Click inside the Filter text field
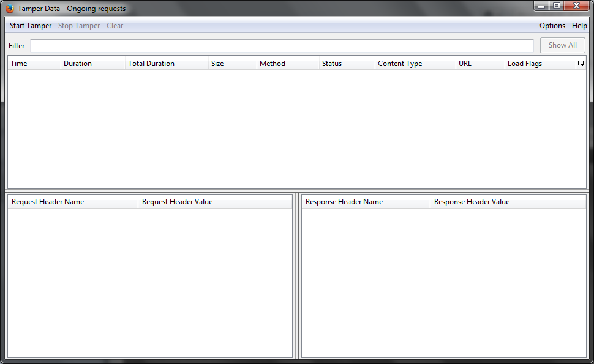594x364 pixels. coord(282,46)
